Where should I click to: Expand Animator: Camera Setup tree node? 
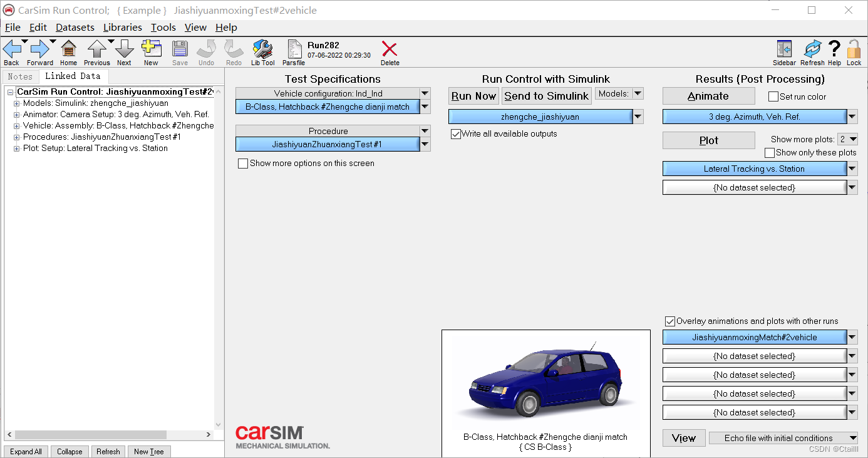(17, 115)
